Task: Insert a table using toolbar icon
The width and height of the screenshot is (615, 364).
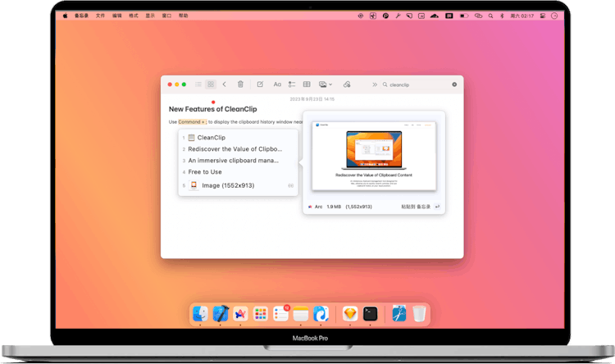Action: (x=307, y=84)
